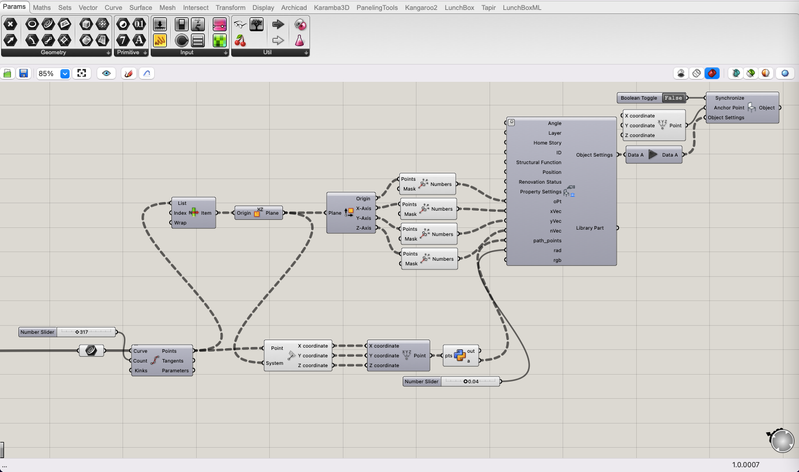The image size is (799, 472).
Task: Click the Python script component icon
Action: (460, 355)
